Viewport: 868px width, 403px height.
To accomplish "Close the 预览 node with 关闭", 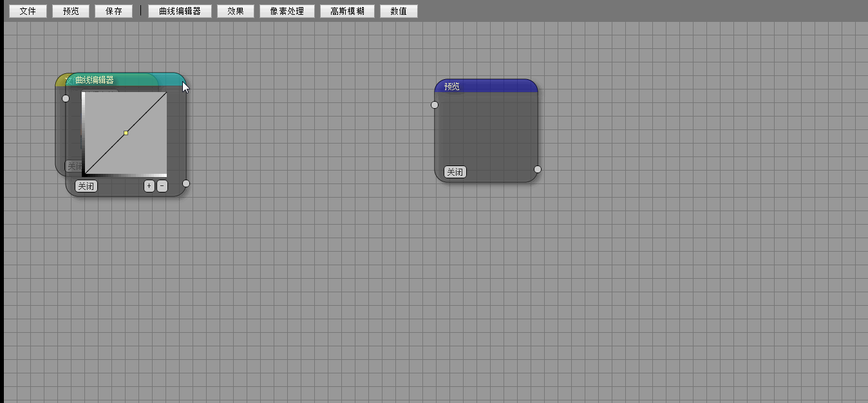I will [x=455, y=172].
